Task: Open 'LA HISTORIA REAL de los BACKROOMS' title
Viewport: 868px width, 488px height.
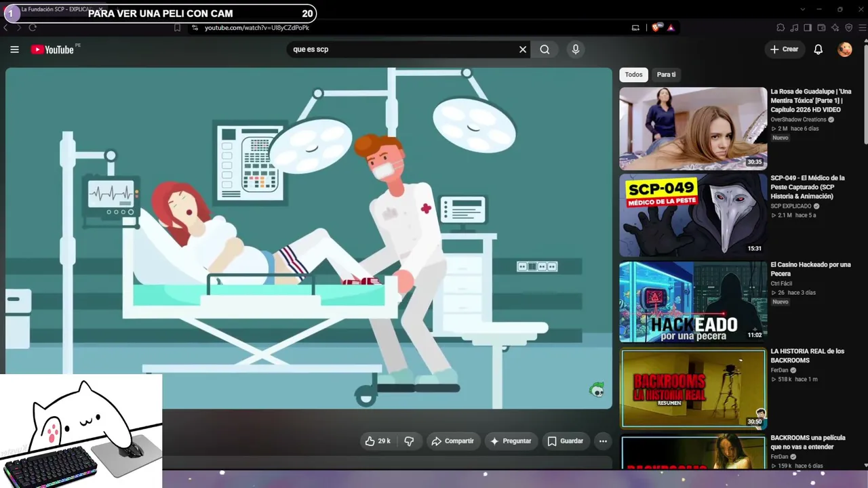Action: click(x=808, y=356)
